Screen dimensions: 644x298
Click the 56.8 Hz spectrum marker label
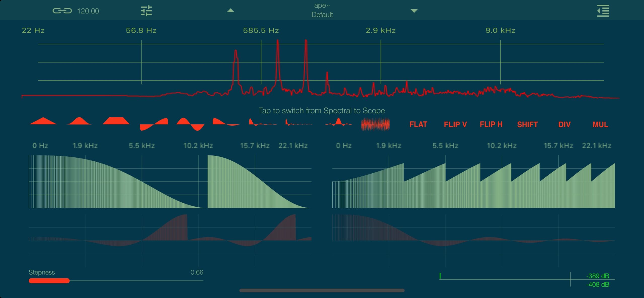[x=141, y=30]
